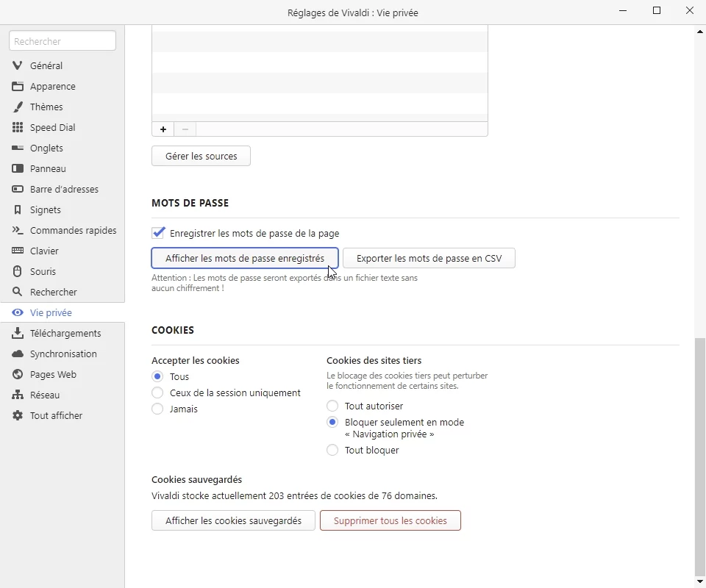Switch to the Onglets settings section
The image size is (706, 588).
point(63,148)
